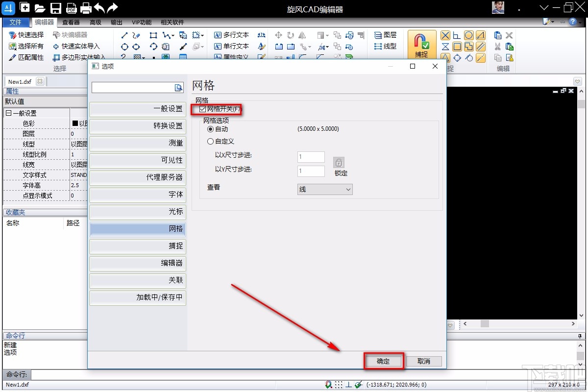The image size is (588, 392).
Task: Choose the custom (自定义) radio option
Action: coord(211,142)
